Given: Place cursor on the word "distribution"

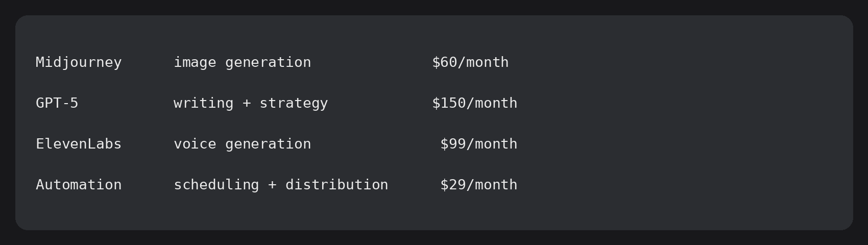Looking at the screenshot, I should (x=337, y=185).
